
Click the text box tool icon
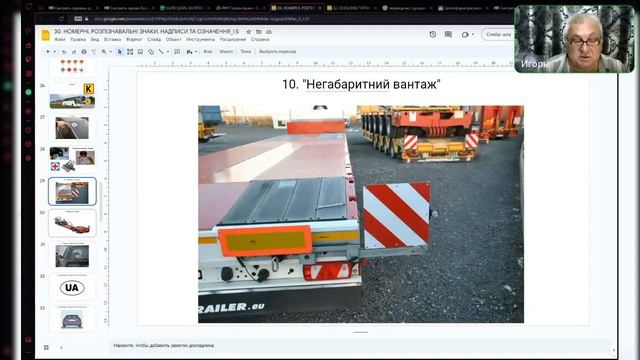[x=130, y=52]
